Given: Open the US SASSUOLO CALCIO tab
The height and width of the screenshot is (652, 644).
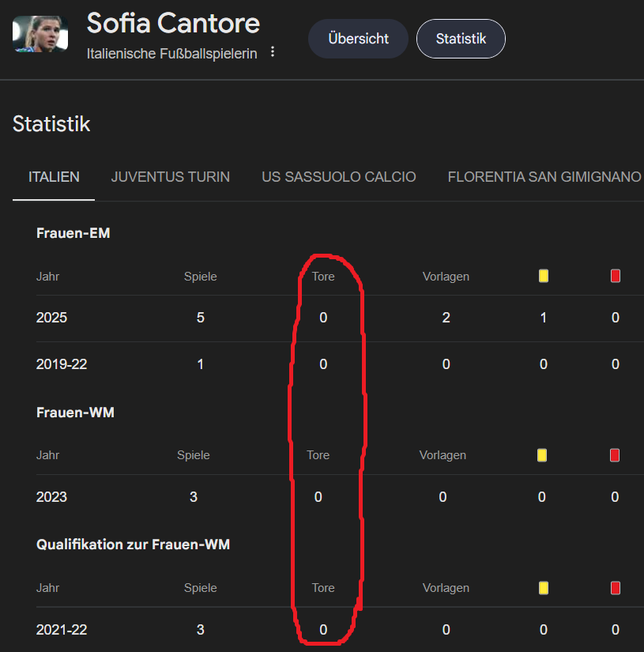Looking at the screenshot, I should click(x=338, y=177).
